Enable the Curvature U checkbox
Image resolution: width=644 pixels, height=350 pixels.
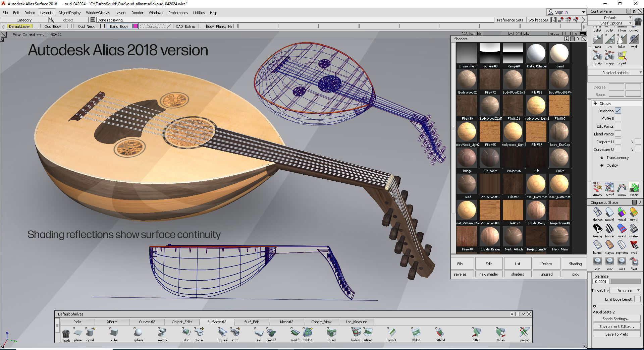coord(618,149)
